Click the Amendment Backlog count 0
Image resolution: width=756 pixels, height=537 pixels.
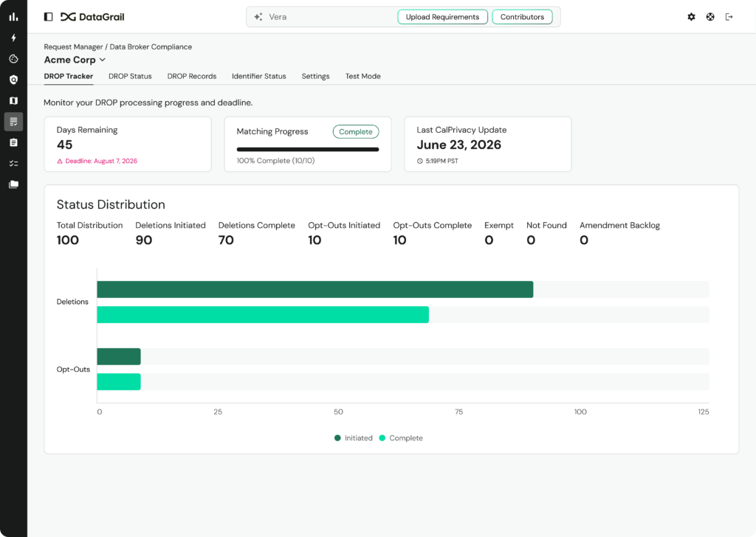[x=584, y=240]
